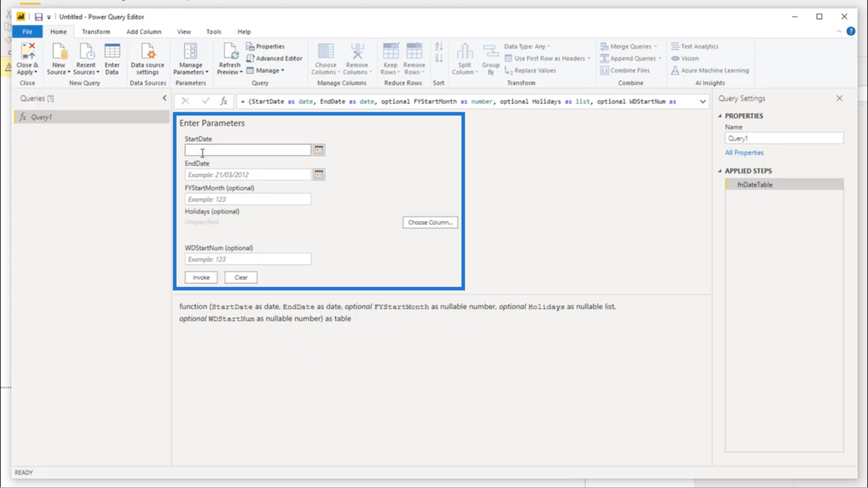
Task: Click the Invoke button
Action: tap(201, 278)
